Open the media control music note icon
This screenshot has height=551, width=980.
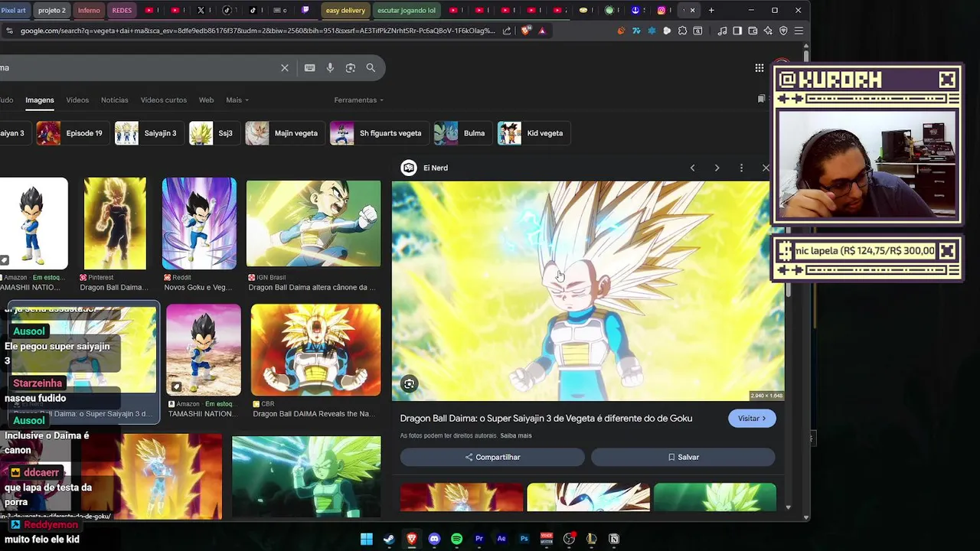(x=722, y=31)
